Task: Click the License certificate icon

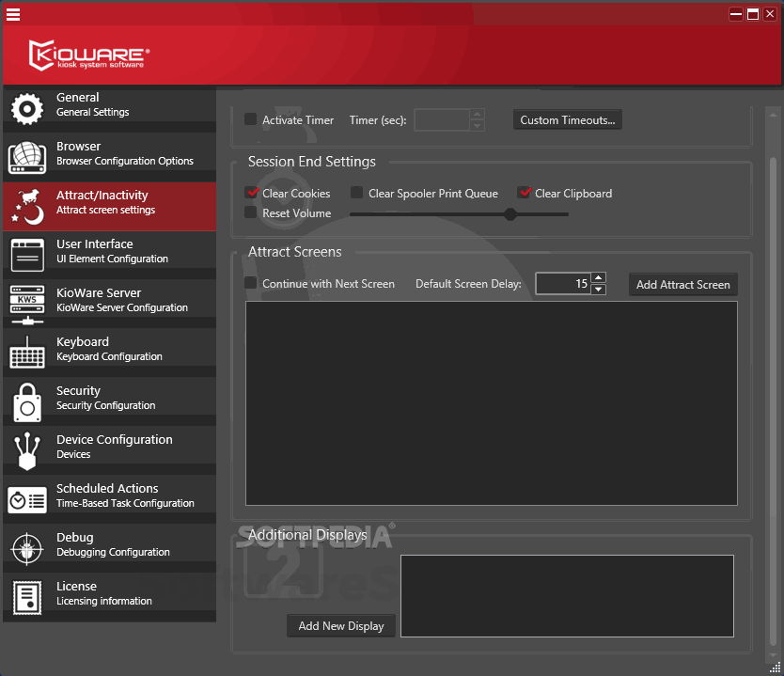Action: pyautogui.click(x=27, y=597)
